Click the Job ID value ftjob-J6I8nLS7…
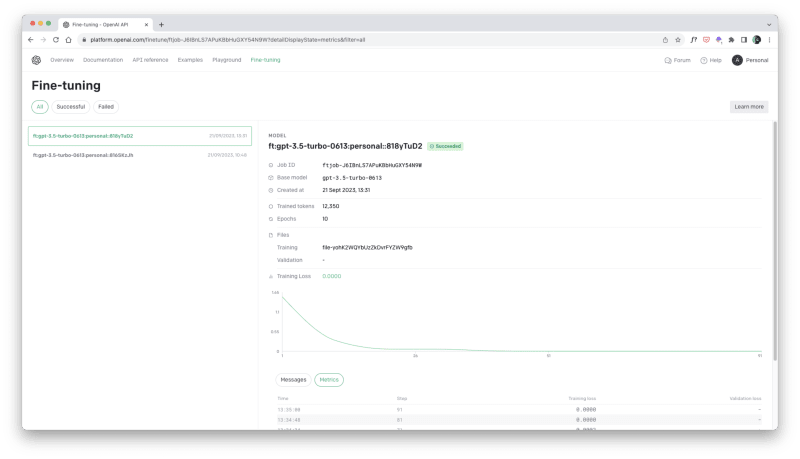 click(x=372, y=165)
